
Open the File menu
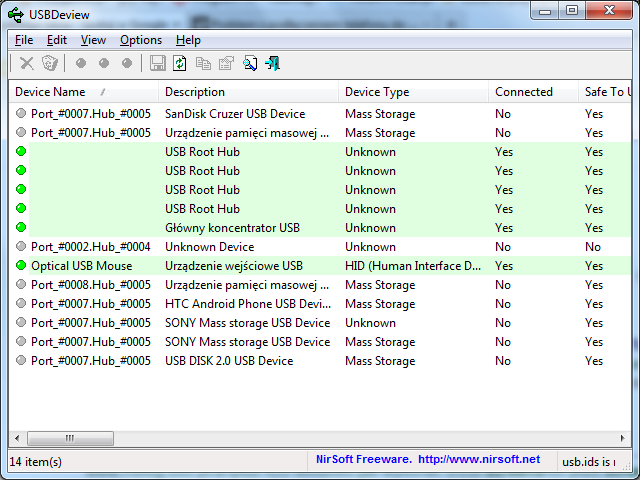click(24, 40)
